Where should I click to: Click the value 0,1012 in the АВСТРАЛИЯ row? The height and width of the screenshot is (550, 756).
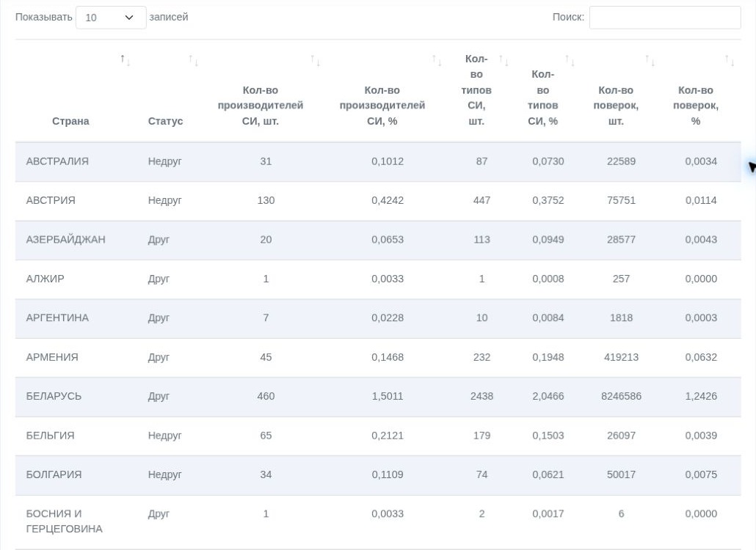pos(388,161)
